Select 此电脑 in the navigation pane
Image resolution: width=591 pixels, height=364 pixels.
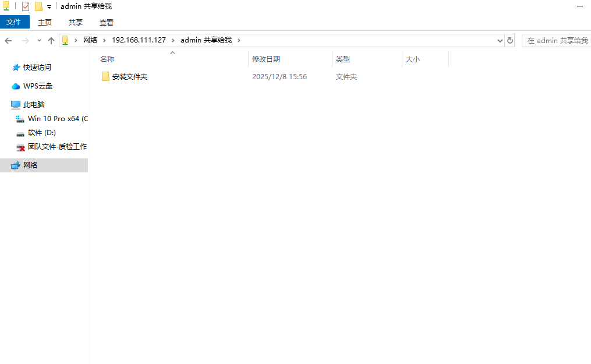click(x=37, y=104)
